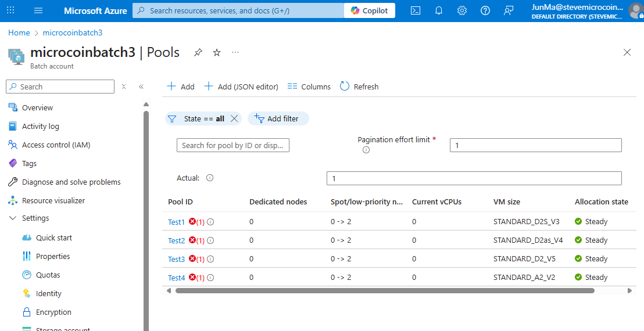644x331 pixels.
Task: Open pool Test2
Action: pos(176,240)
